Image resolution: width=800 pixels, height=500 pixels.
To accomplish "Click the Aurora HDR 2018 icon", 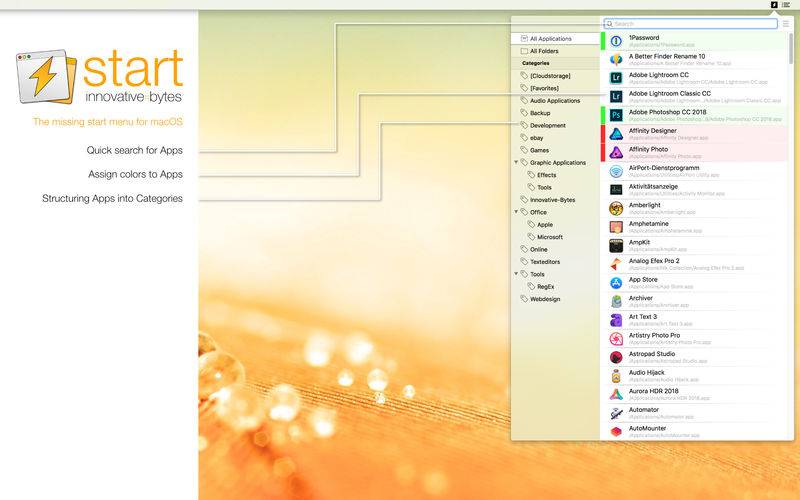I will pos(616,394).
